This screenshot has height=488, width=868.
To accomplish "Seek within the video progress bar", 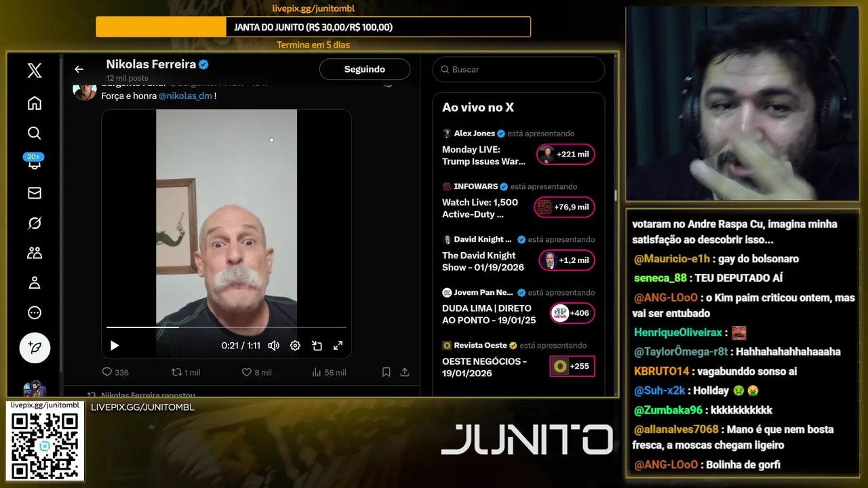I will [x=226, y=327].
